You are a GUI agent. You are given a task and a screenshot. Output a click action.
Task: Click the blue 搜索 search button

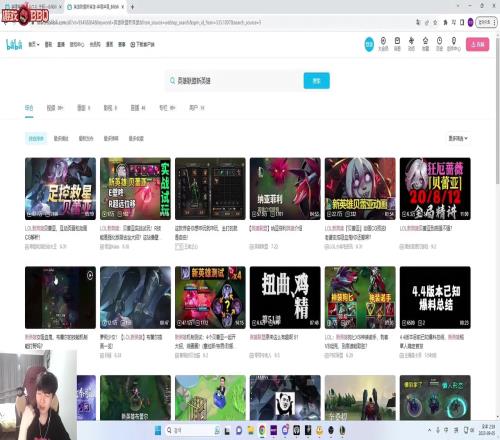[x=316, y=81]
